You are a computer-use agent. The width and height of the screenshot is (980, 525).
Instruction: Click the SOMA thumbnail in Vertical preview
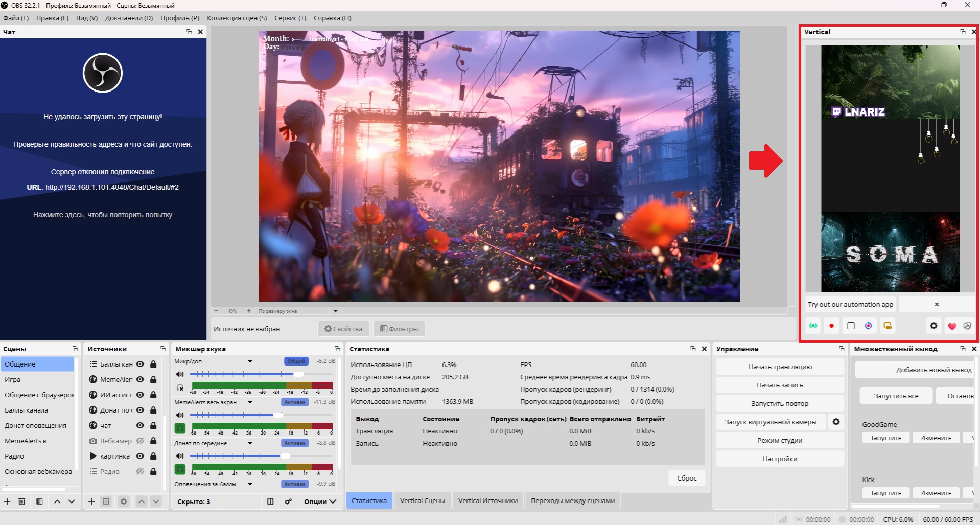(891, 252)
